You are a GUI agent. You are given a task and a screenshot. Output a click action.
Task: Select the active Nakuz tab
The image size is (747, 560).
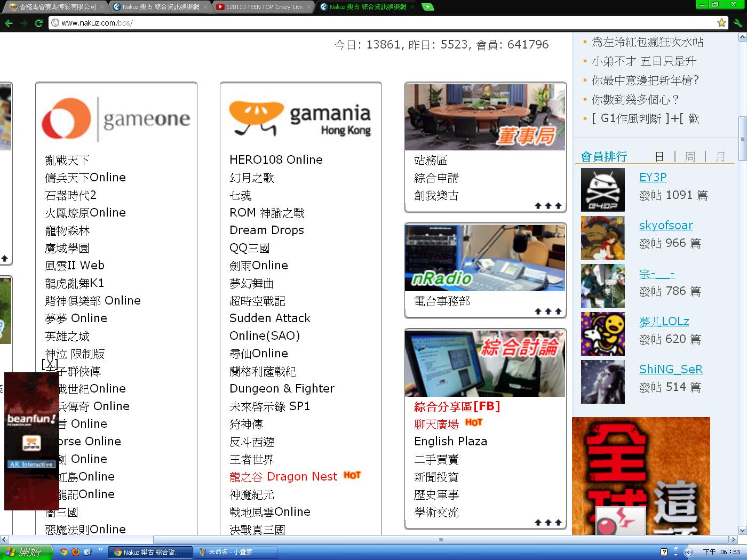[x=367, y=7]
